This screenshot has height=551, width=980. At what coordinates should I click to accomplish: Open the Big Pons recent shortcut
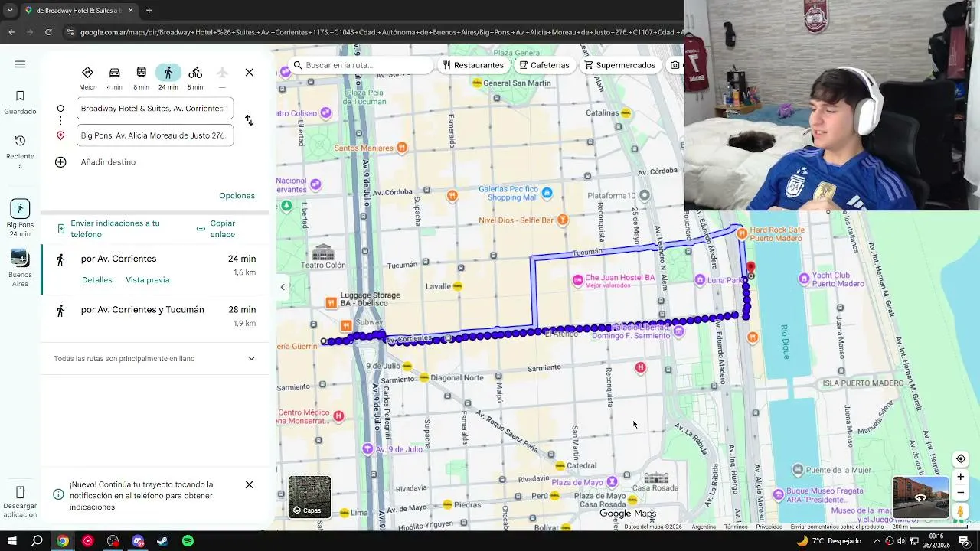[20, 218]
